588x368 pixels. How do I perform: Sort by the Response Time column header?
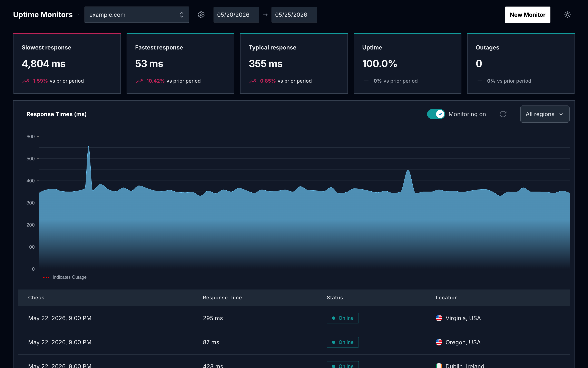point(222,297)
